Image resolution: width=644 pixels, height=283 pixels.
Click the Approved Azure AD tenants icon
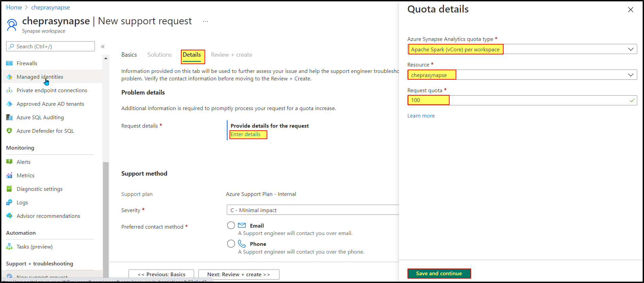tap(9, 104)
